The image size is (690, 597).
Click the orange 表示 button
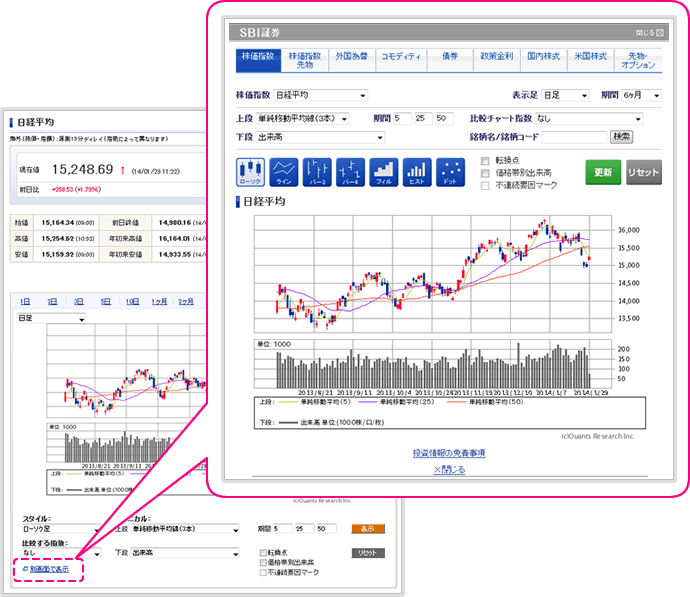(x=368, y=529)
